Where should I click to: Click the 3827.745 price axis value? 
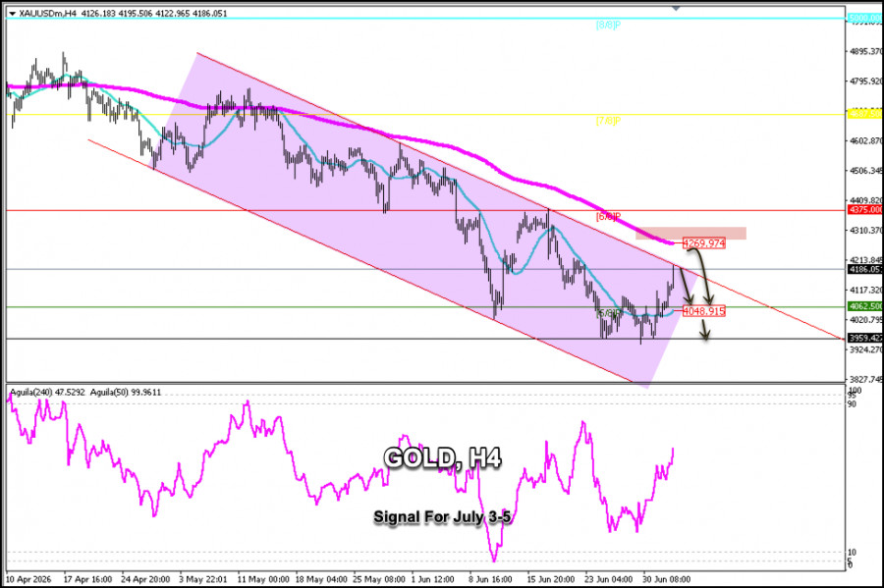pos(866,379)
